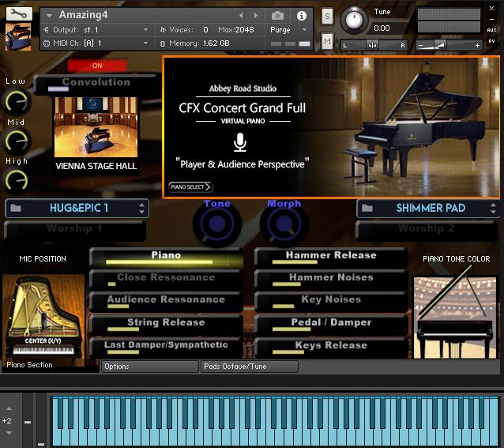The image size is (504, 448).
Task: Click the Hammer Release volume slider
Action: click(330, 258)
